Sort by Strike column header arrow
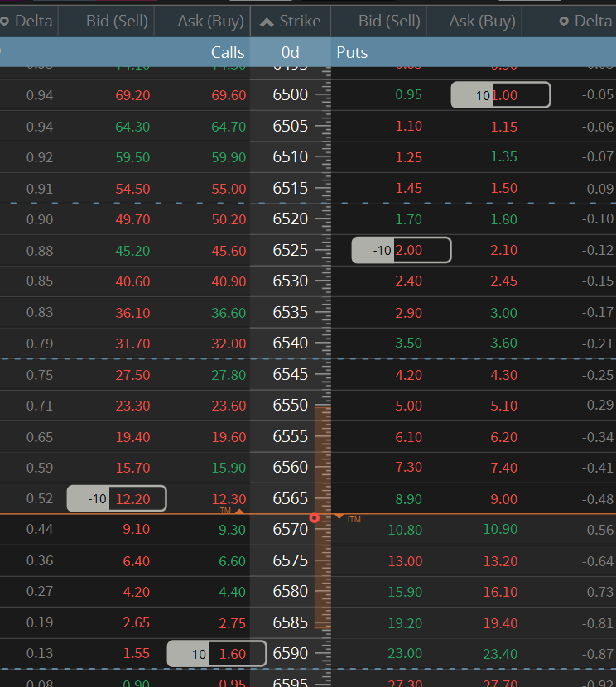Screen dimensions: 616x687 (x=267, y=22)
